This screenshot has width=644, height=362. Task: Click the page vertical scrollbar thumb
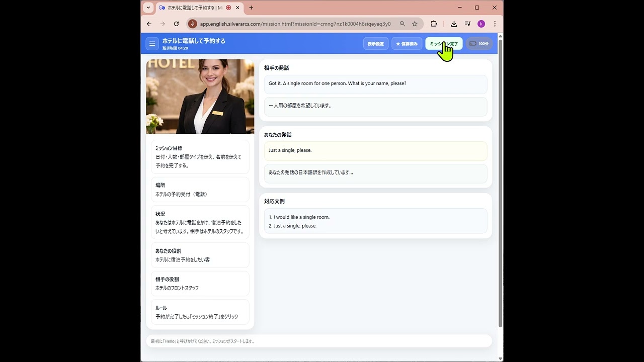point(500,184)
